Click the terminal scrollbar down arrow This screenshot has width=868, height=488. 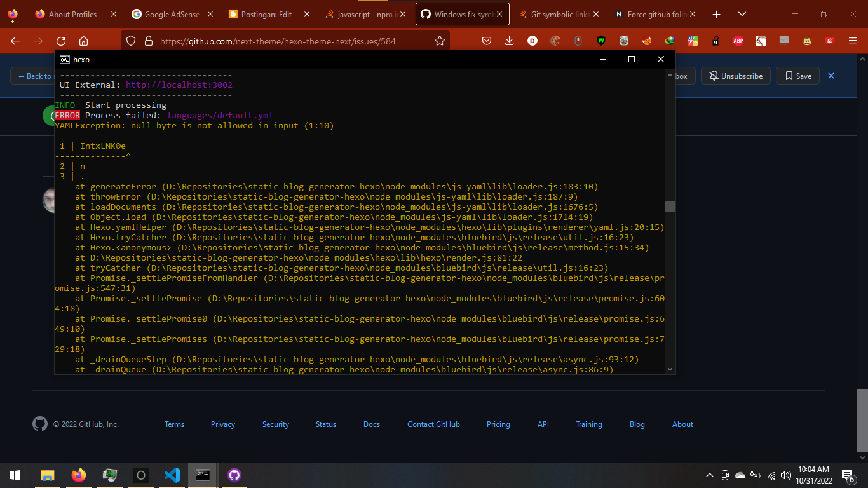pyautogui.click(x=670, y=369)
